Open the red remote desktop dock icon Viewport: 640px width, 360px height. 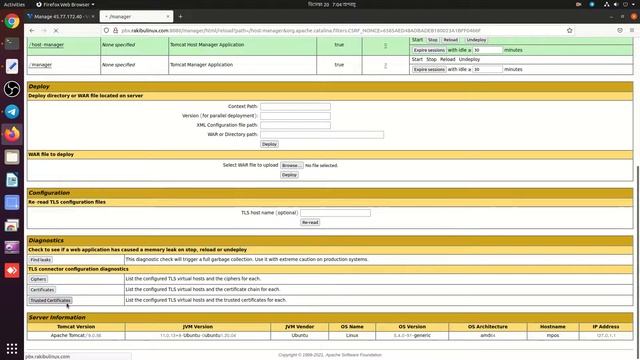point(12,270)
